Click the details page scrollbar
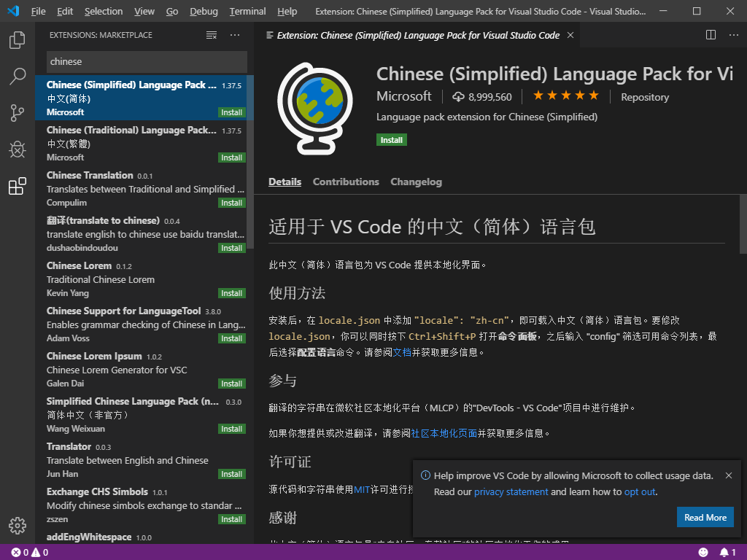This screenshot has width=747, height=560. (743, 224)
